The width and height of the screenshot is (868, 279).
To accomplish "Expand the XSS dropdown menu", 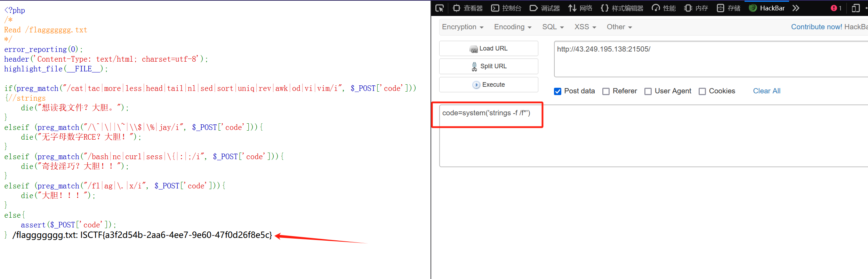I will pyautogui.click(x=585, y=27).
